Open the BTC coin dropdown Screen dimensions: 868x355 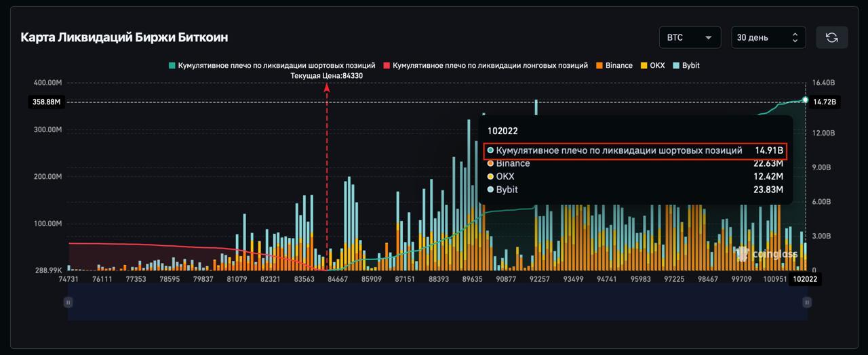pyautogui.click(x=690, y=38)
